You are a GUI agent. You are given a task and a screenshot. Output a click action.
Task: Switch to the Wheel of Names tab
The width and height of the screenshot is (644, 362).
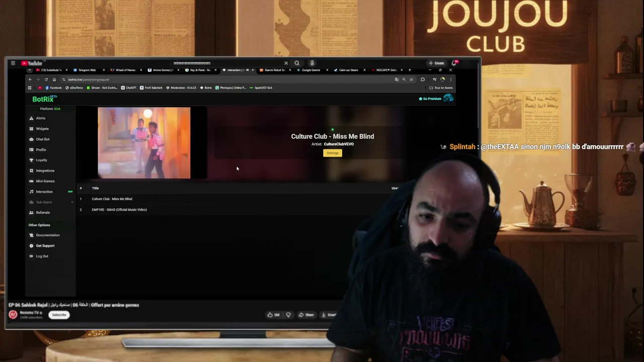pos(126,70)
